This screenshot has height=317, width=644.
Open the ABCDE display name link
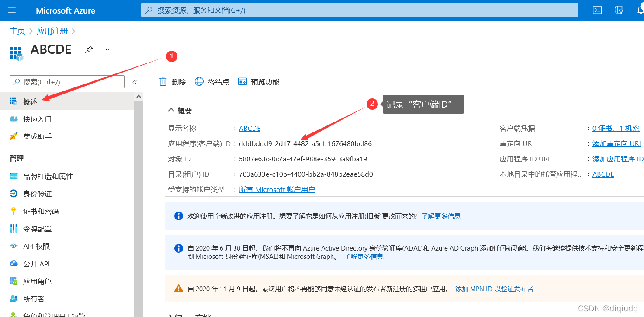(x=250, y=129)
